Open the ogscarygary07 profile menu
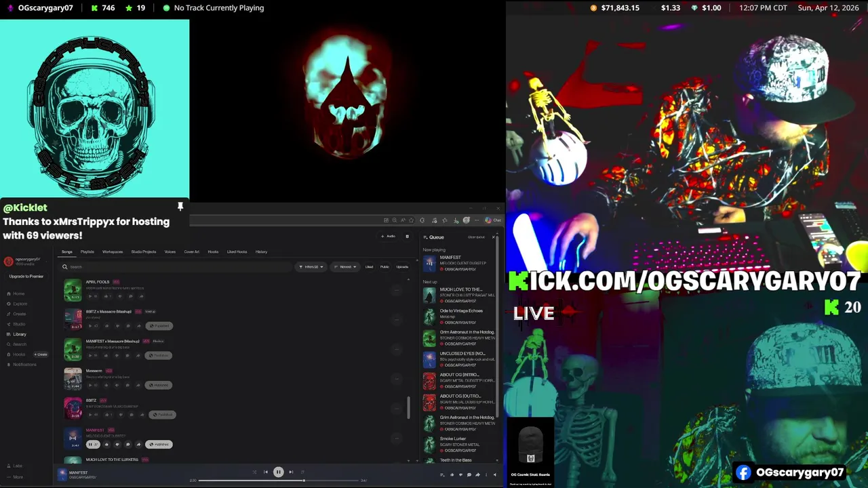Image resolution: width=868 pixels, height=488 pixels. (x=27, y=261)
